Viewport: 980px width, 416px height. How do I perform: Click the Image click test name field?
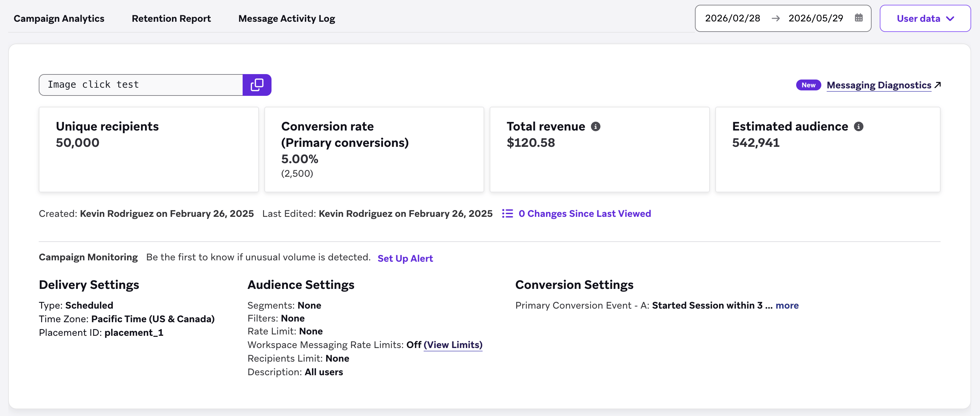(x=141, y=85)
